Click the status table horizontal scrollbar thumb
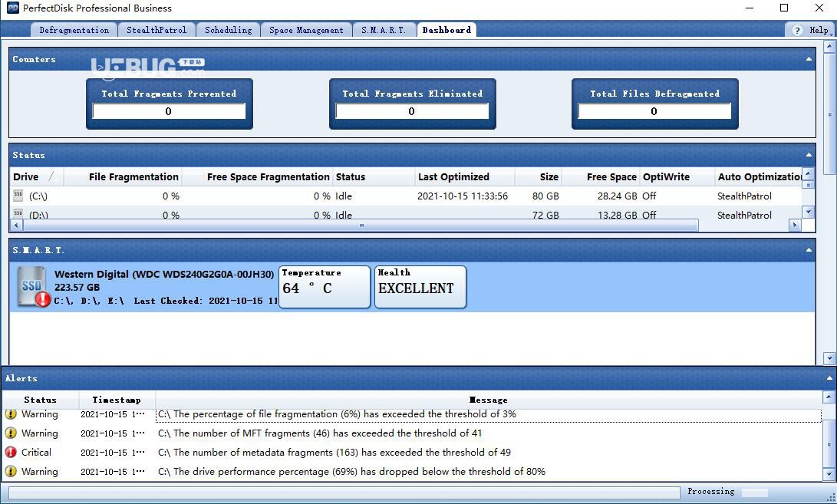 pyautogui.click(x=361, y=226)
